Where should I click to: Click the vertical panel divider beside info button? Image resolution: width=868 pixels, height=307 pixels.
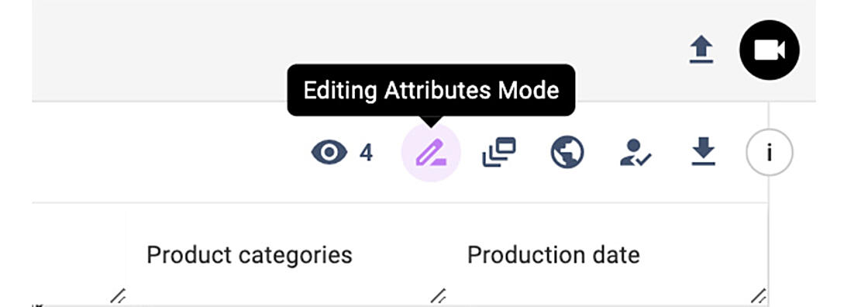click(768, 203)
